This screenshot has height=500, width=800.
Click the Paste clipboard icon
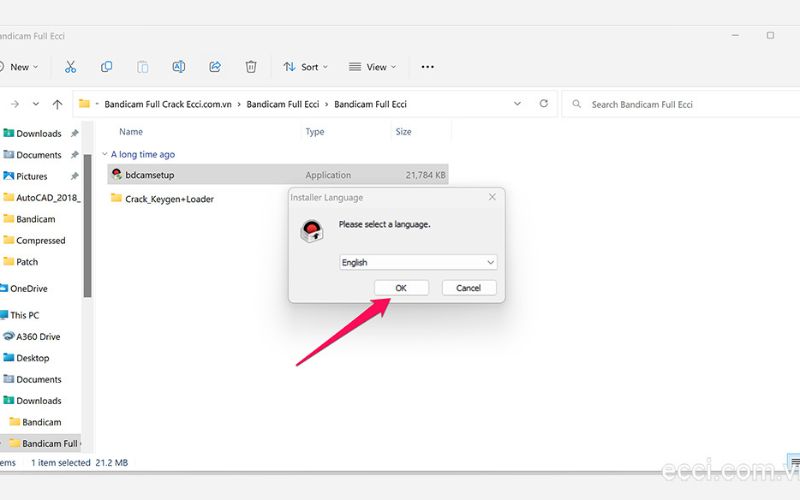[142, 67]
